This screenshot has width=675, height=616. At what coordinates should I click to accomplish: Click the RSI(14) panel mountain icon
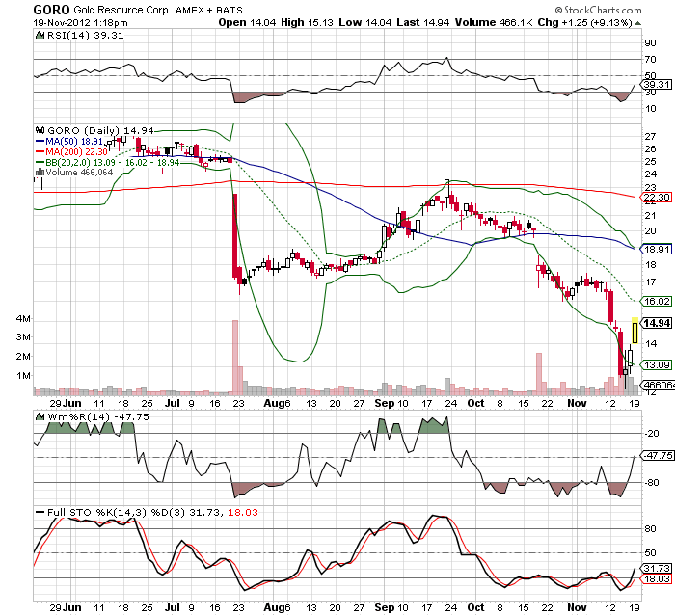click(x=40, y=35)
